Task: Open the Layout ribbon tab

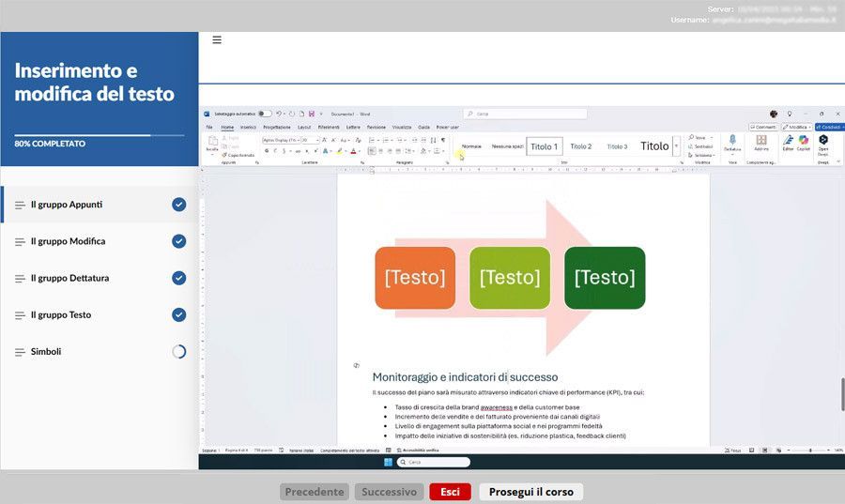Action: (304, 127)
